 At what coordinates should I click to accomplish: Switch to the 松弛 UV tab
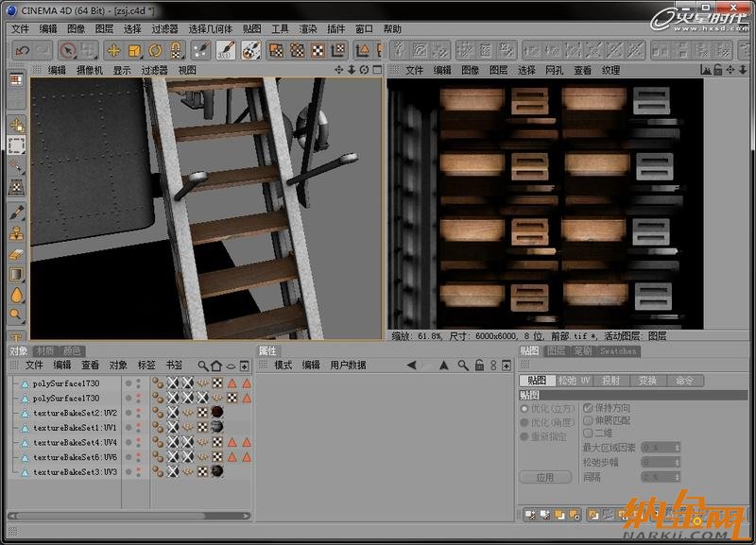[x=574, y=381]
